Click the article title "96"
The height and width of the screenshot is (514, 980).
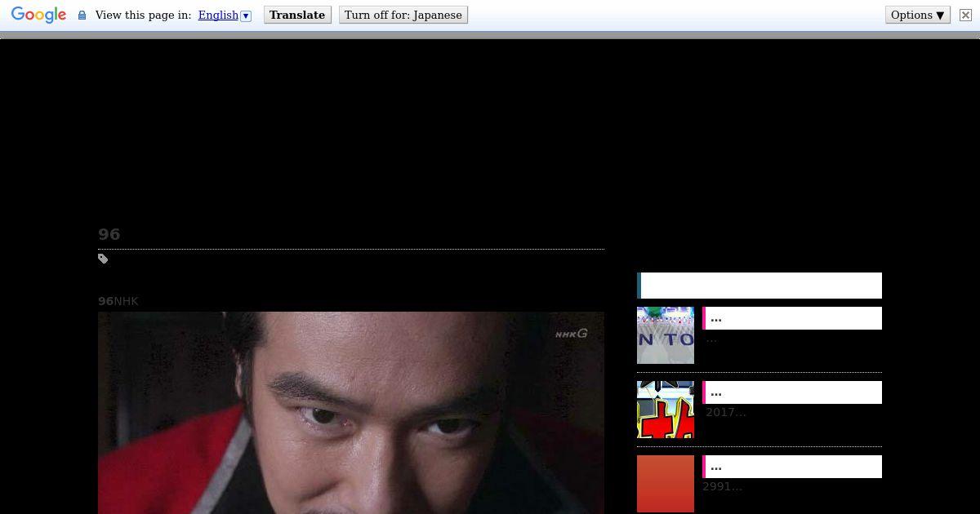109,234
